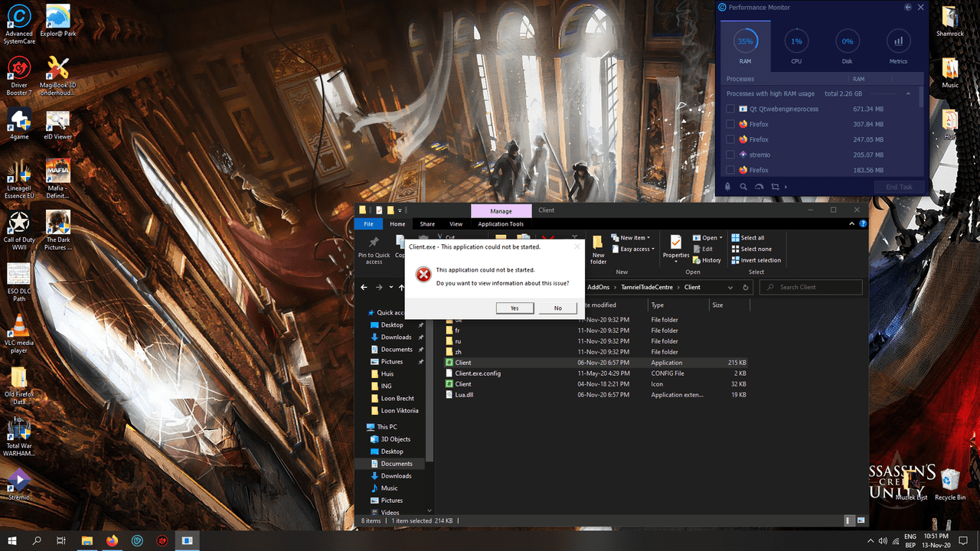The height and width of the screenshot is (551, 980).
Task: Select the CPU tab in Performance Monitor
Action: click(796, 47)
